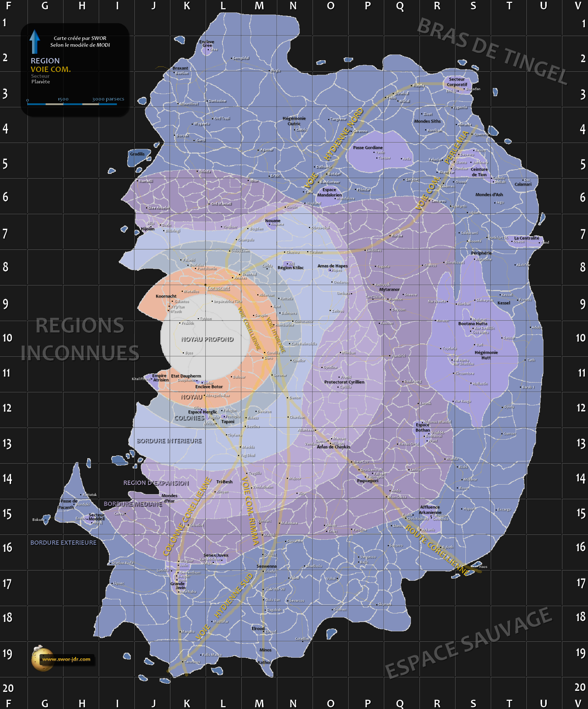Click the Ryloth planet label
The image size is (588, 709).
pos(448,547)
